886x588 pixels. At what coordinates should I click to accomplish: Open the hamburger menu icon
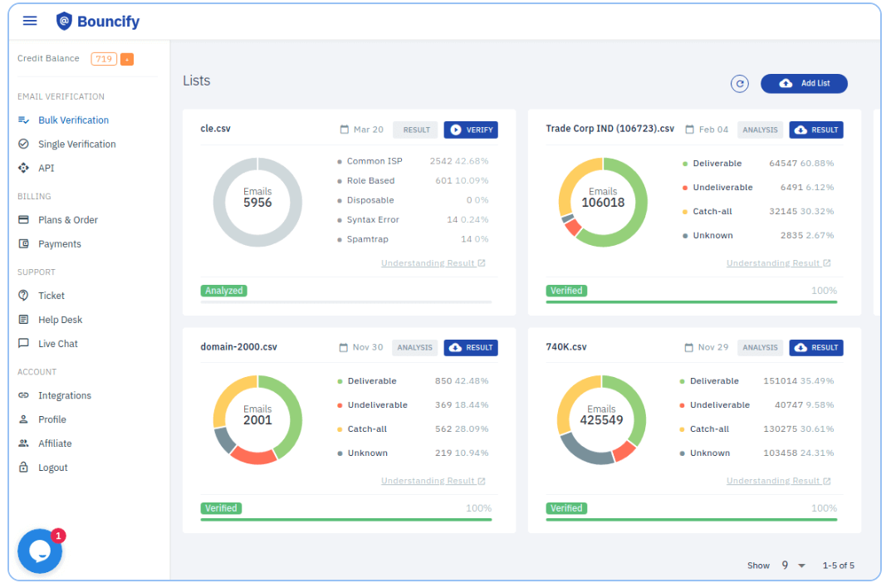tap(29, 21)
